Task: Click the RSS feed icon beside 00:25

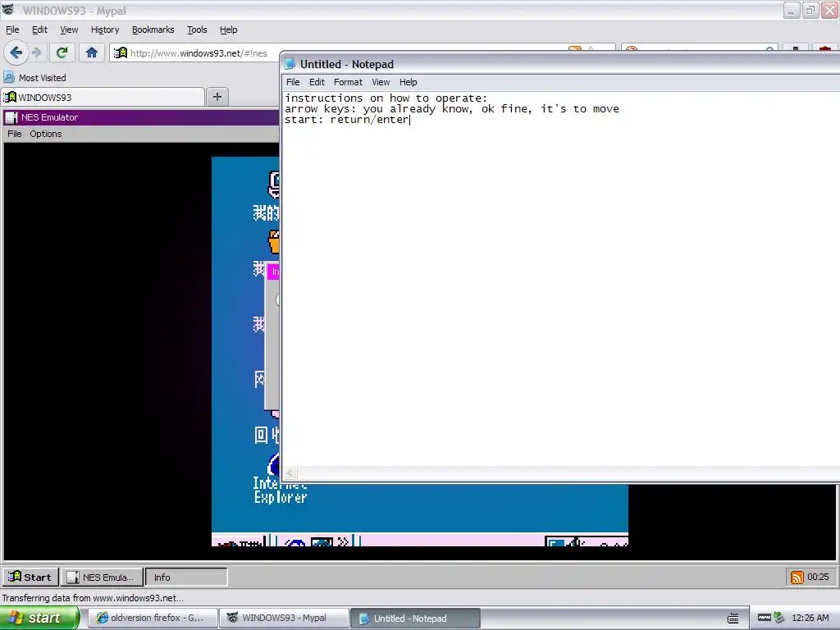Action: tap(797, 577)
